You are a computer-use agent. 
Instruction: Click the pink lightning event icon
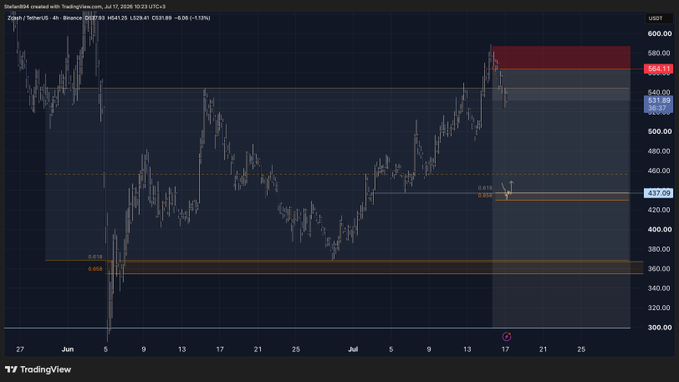506,337
